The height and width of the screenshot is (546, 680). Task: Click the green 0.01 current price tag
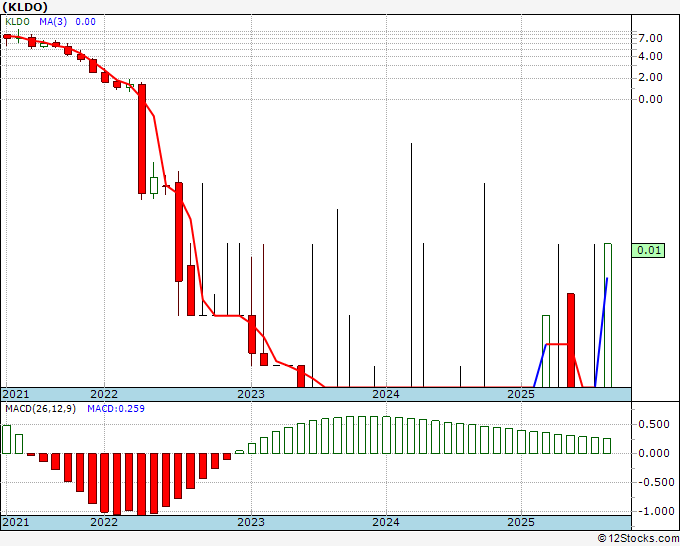coord(648,250)
